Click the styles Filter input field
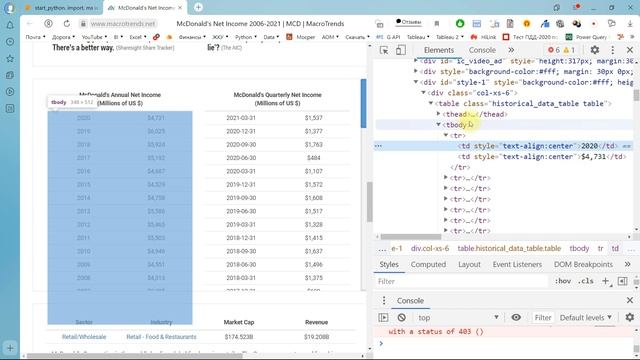This screenshot has width=640, height=360. (x=461, y=281)
